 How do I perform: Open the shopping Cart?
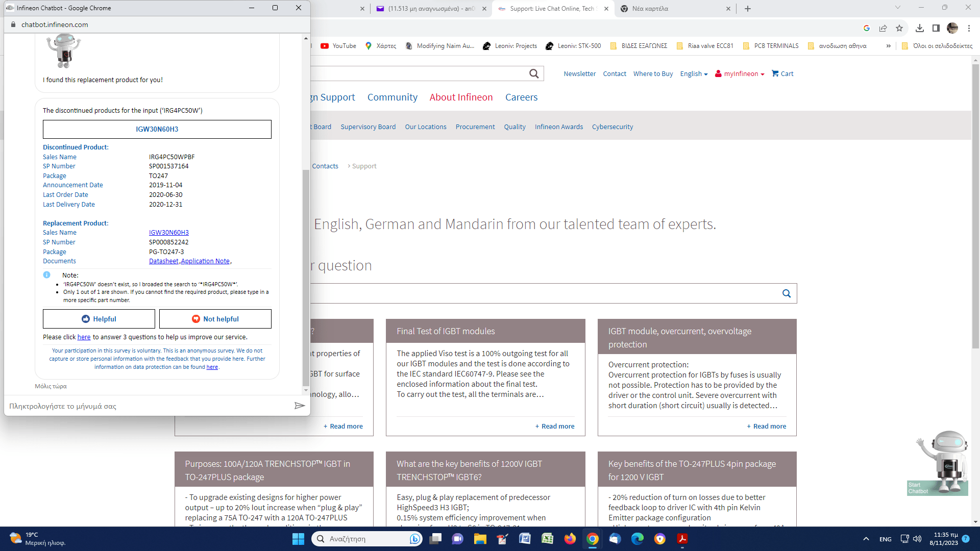coord(782,74)
